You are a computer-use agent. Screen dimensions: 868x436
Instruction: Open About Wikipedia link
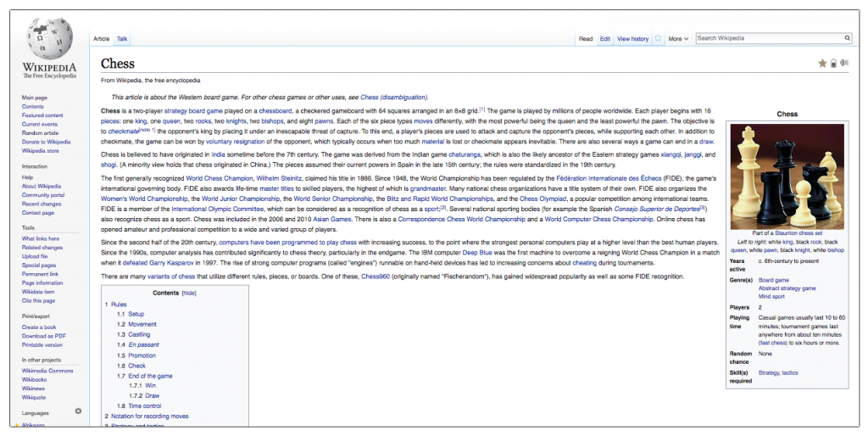point(42,186)
